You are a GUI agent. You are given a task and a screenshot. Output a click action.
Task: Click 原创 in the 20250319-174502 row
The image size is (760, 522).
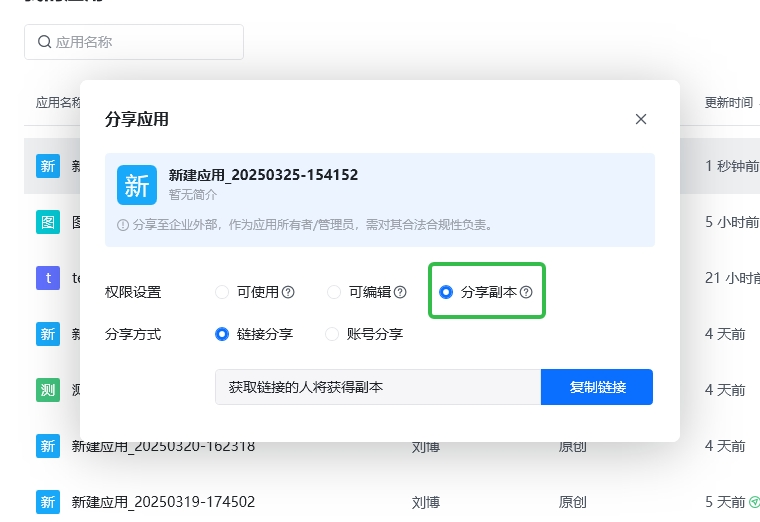pos(572,502)
